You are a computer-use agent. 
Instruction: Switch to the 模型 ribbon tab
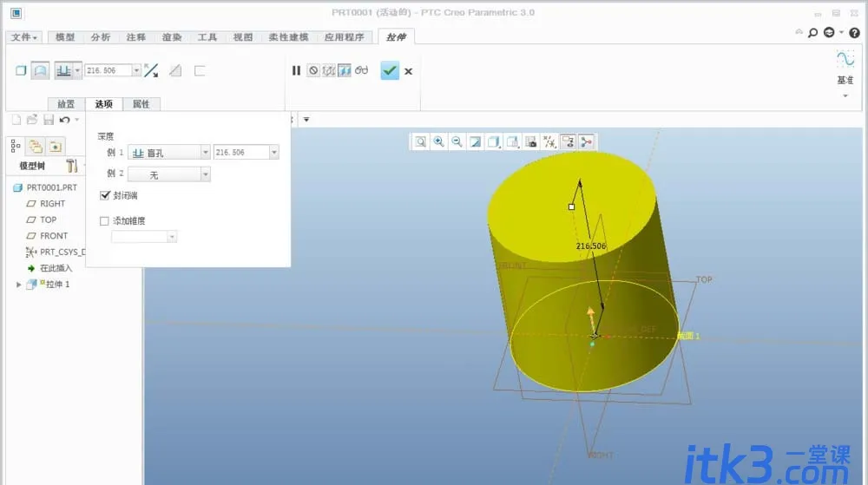(x=65, y=37)
